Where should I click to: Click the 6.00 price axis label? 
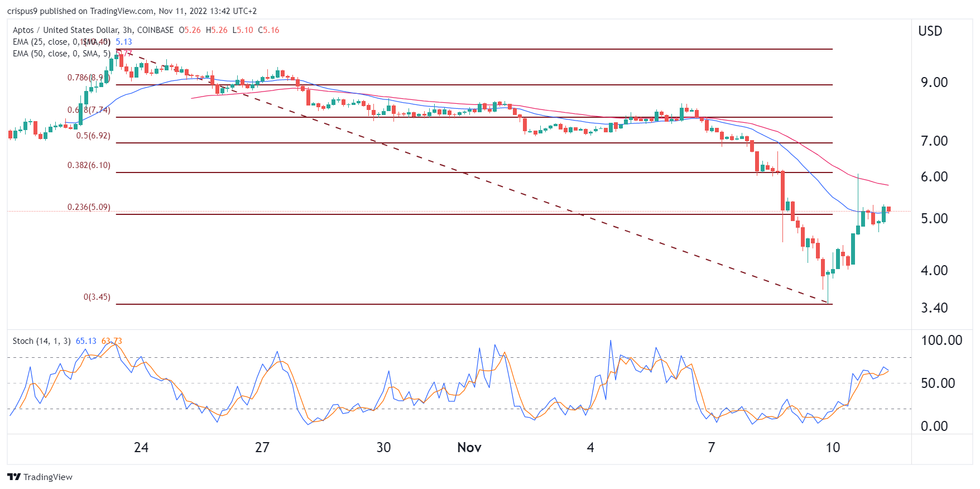934,177
